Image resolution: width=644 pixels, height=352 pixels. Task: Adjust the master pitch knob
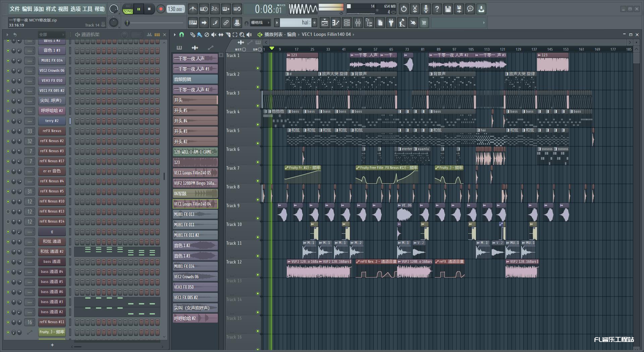click(114, 22)
